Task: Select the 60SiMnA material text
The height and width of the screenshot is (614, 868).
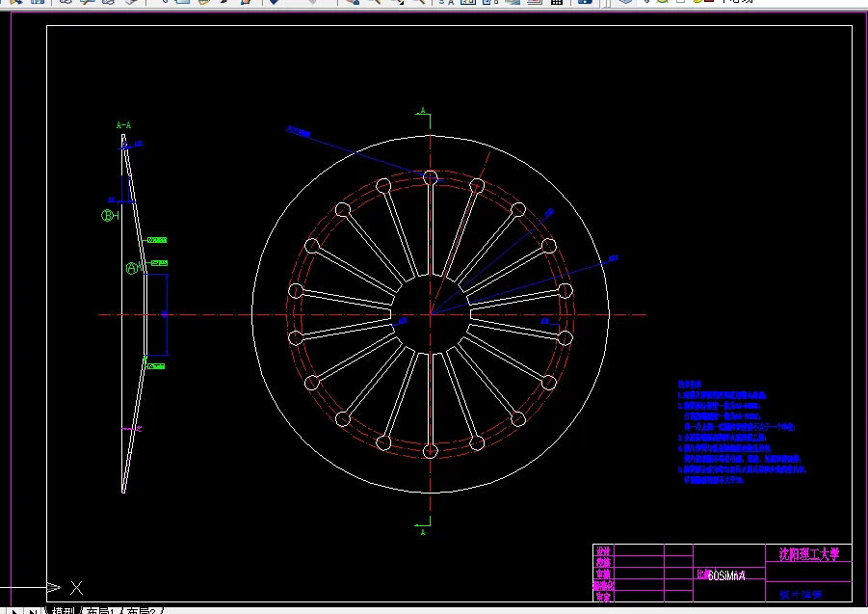Action: [726, 575]
